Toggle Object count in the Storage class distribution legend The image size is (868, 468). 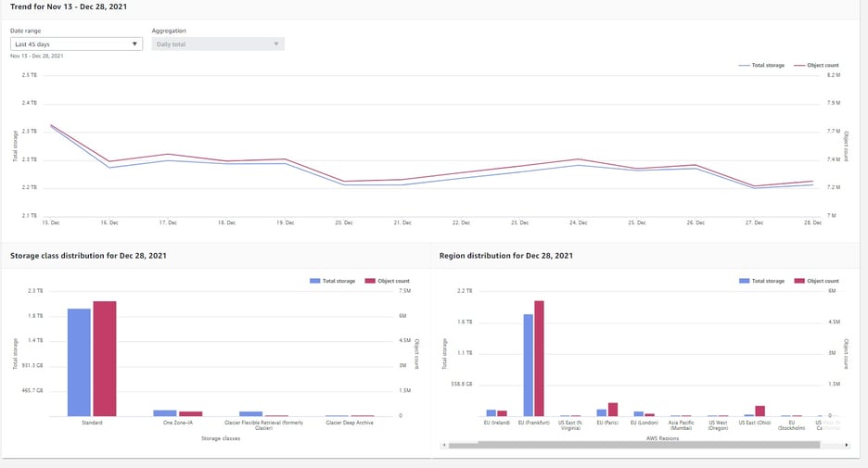tap(388, 281)
